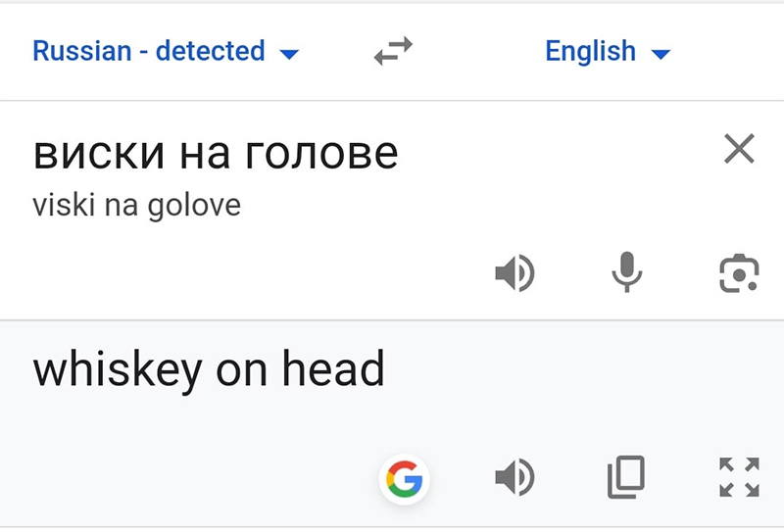Click the translated text whiskey on head
This screenshot has height=532, width=784.
tap(209, 370)
